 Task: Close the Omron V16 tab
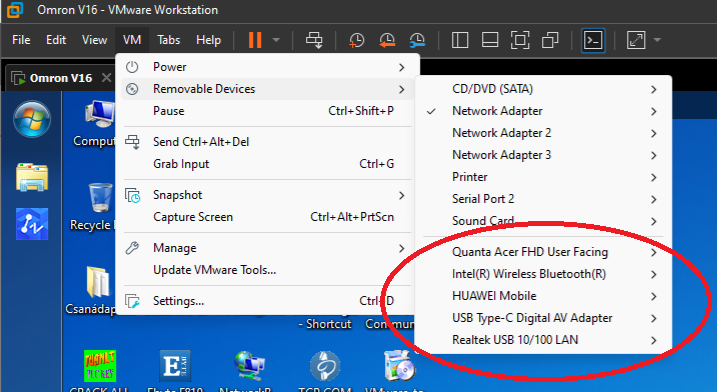coord(106,77)
